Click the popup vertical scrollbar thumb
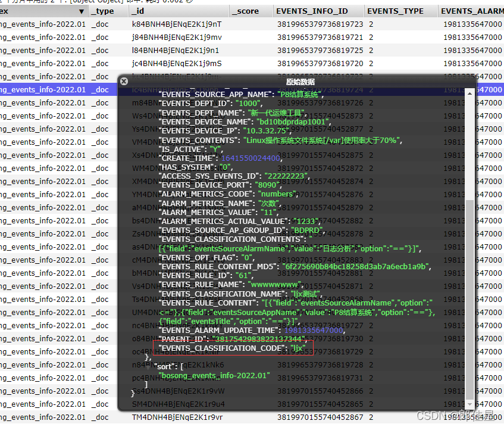The image size is (504, 427). click(x=469, y=300)
